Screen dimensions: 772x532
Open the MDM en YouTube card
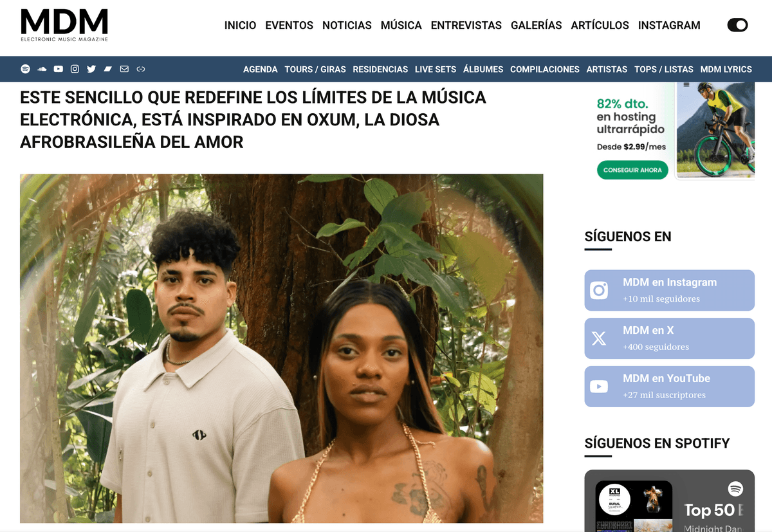(669, 387)
